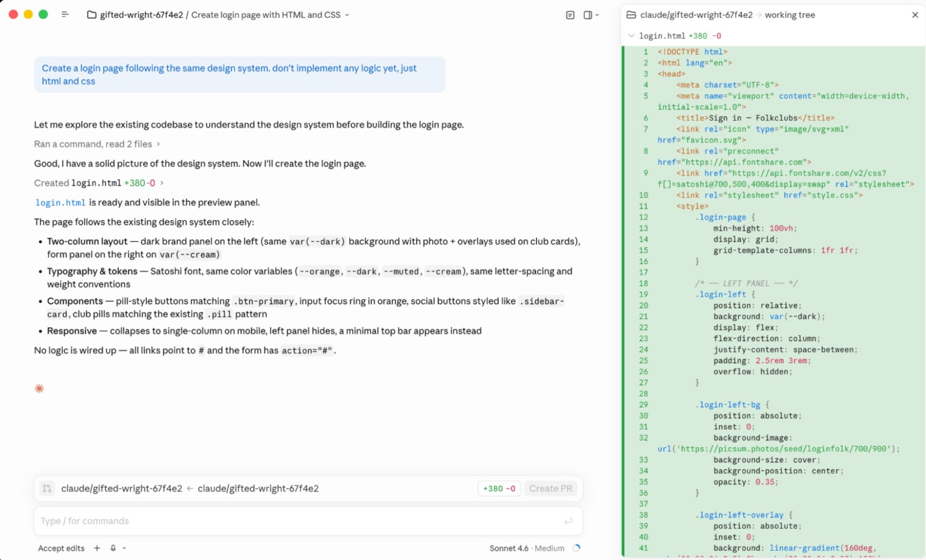Expand the 'Created login.html' details chevron
Image resolution: width=926 pixels, height=560 pixels.
(162, 183)
